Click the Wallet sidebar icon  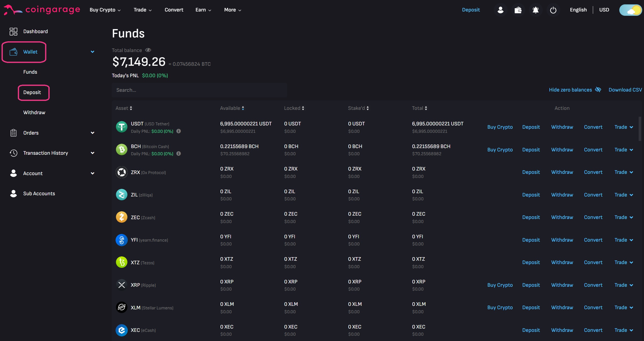coord(13,52)
